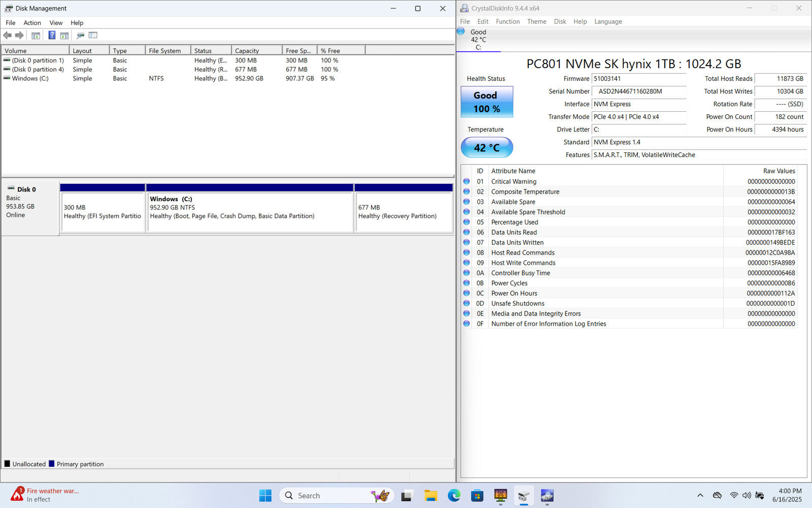Show hidden system tray icons chevron
812x508 pixels.
[x=700, y=495]
